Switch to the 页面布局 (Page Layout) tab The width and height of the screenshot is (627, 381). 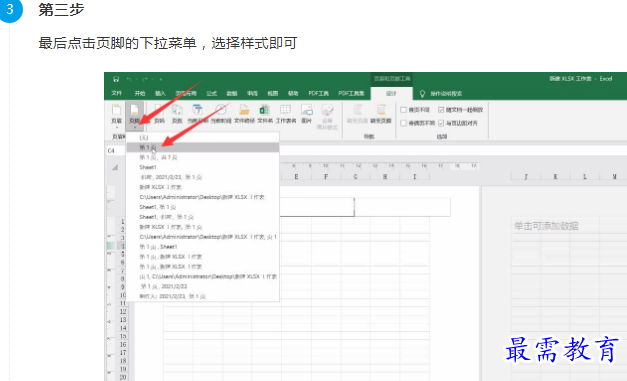[x=186, y=93]
